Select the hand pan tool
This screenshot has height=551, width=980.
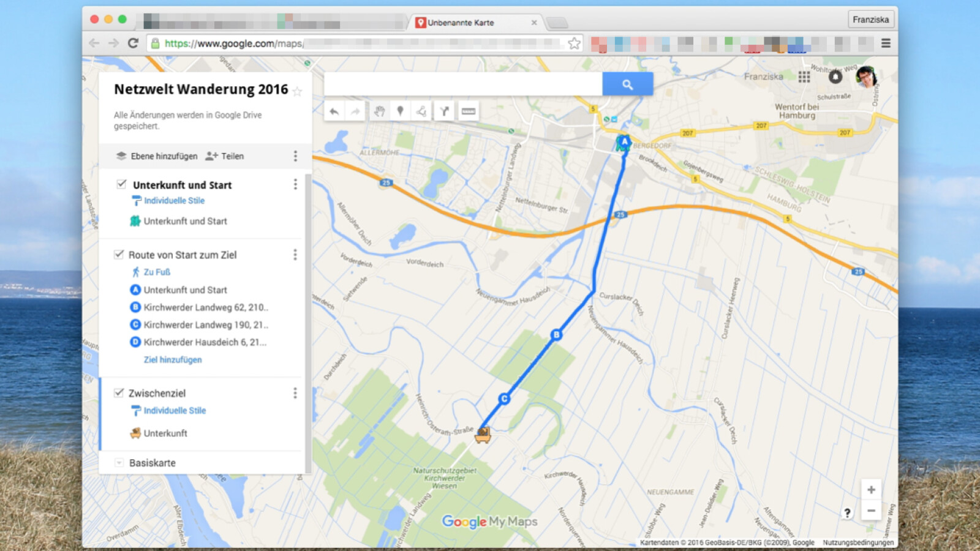[x=379, y=111]
